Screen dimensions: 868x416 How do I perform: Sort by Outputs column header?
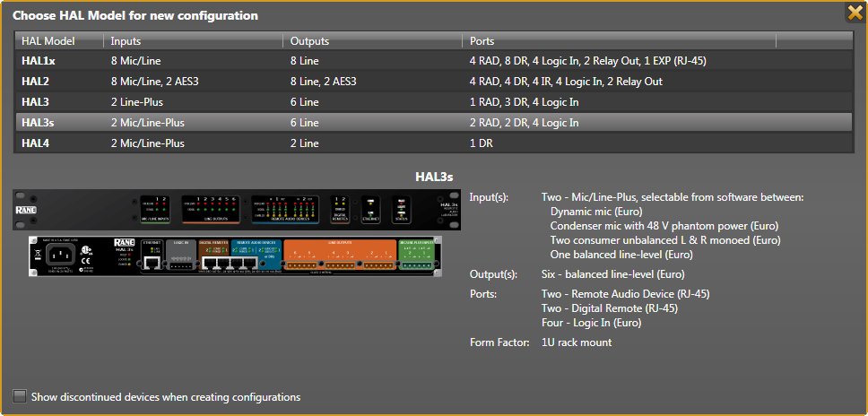(x=373, y=41)
